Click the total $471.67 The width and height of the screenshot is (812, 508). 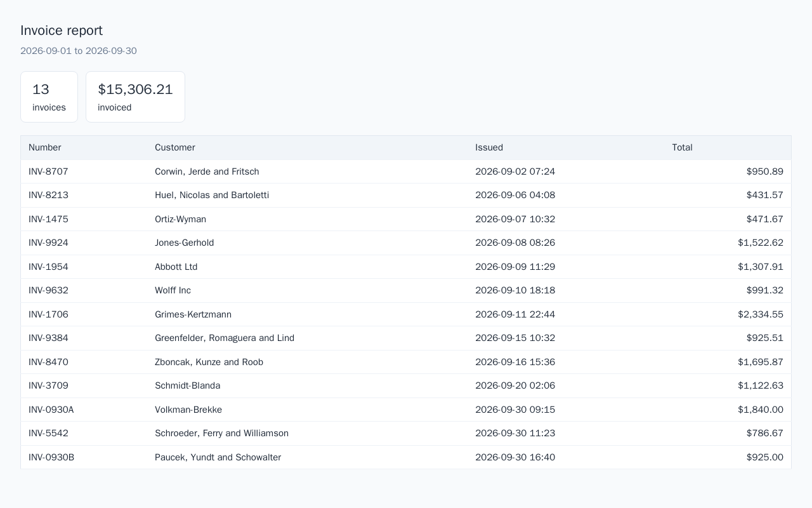click(765, 219)
